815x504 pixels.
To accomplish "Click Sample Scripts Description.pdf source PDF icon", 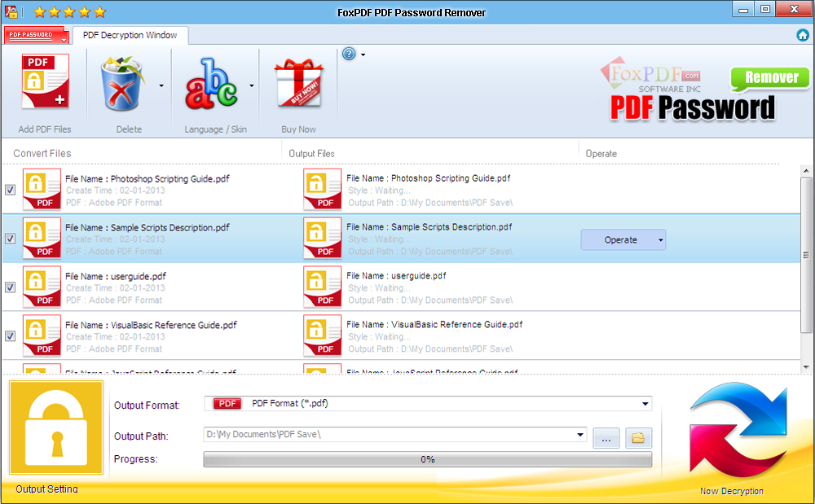I will tap(42, 239).
